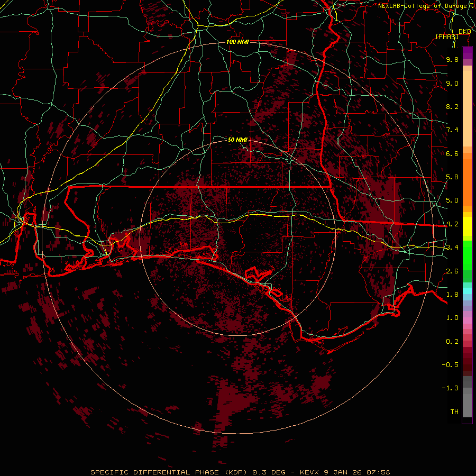Pick the bright green band of the color bar
Viewport: 476px width, 476px height.
[x=467, y=255]
